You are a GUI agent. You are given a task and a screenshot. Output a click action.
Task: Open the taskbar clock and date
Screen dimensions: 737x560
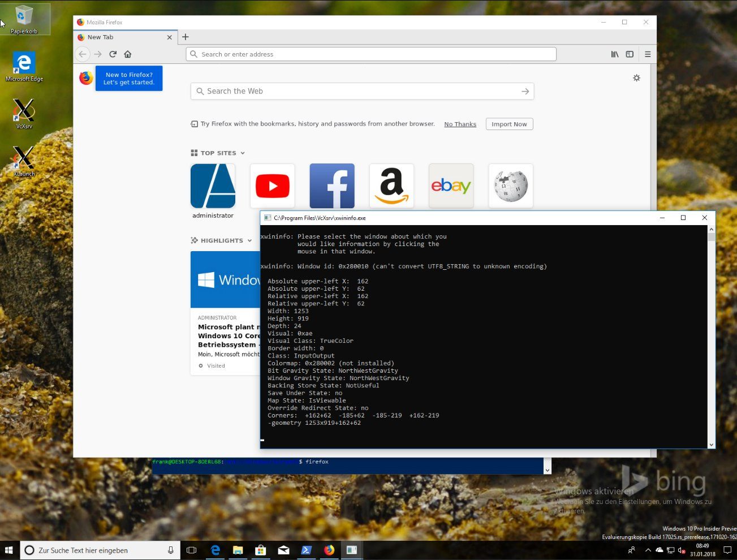tap(702, 550)
